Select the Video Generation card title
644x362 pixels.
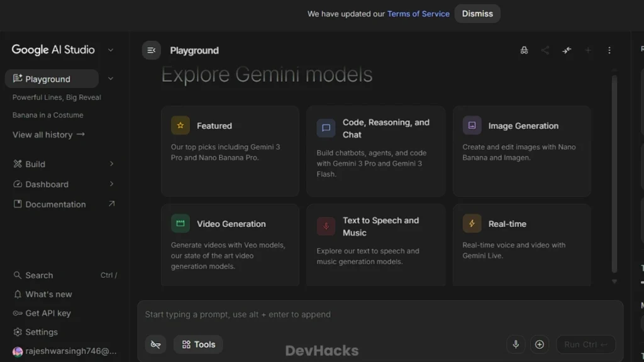click(x=231, y=224)
